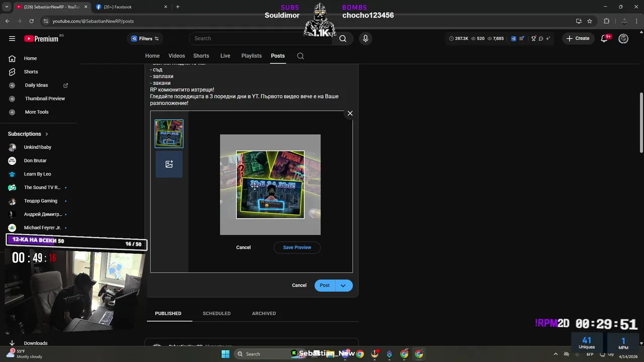Add another image to the post

click(169, 164)
